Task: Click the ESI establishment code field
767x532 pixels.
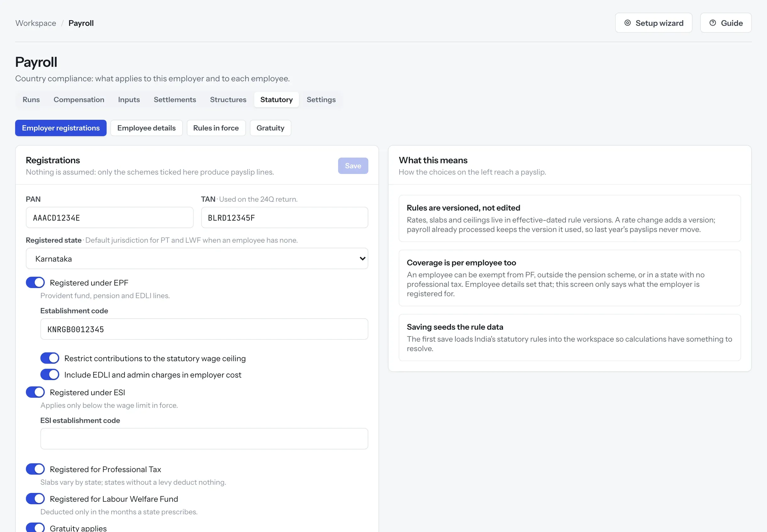Action: click(x=204, y=439)
